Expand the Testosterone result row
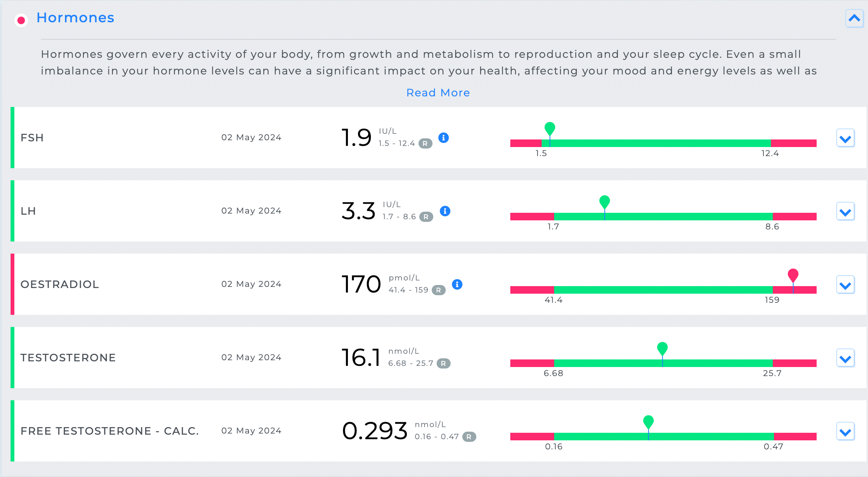This screenshot has height=477, width=868. pyautogui.click(x=845, y=358)
